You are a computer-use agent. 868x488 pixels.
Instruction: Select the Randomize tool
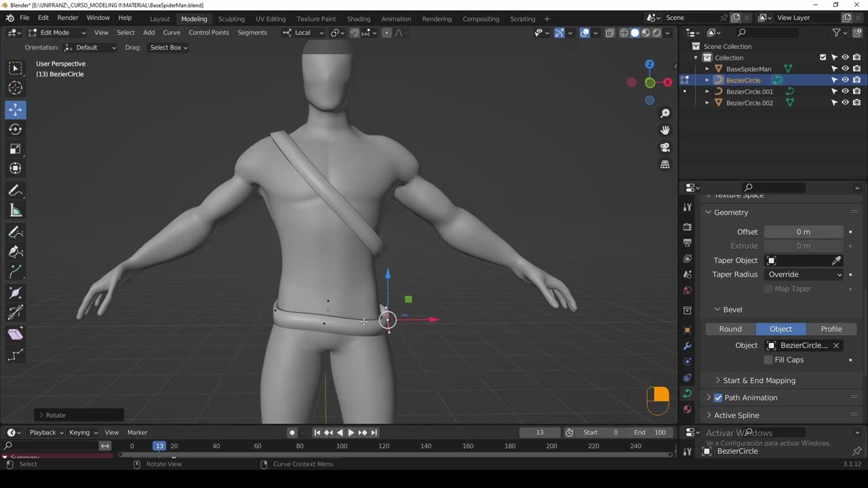pos(15,354)
